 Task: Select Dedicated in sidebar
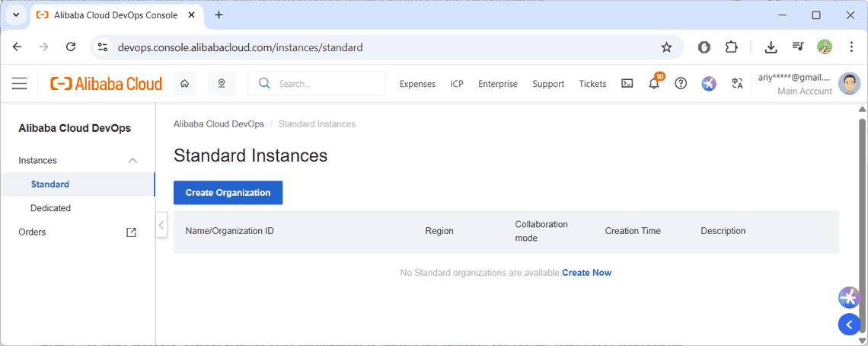click(x=50, y=208)
